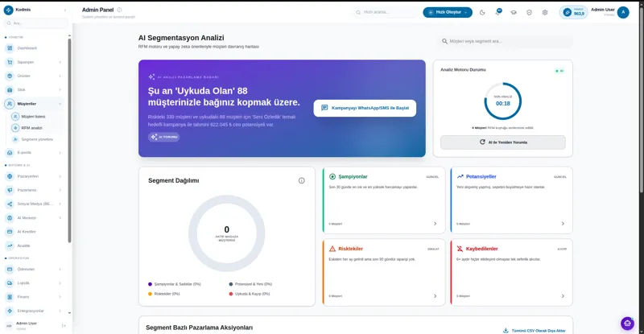Open the Analitik chart icon
The width and height of the screenshot is (644, 334).
[x=10, y=245]
